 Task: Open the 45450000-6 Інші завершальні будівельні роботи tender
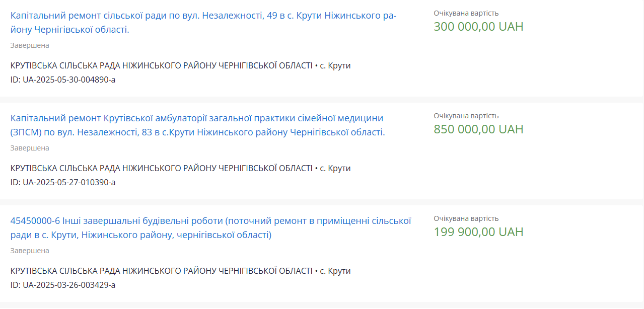pyautogui.click(x=210, y=221)
